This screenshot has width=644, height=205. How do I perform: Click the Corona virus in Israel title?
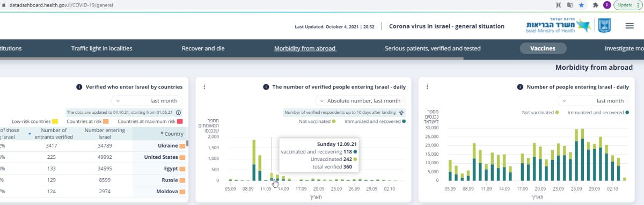click(x=447, y=26)
